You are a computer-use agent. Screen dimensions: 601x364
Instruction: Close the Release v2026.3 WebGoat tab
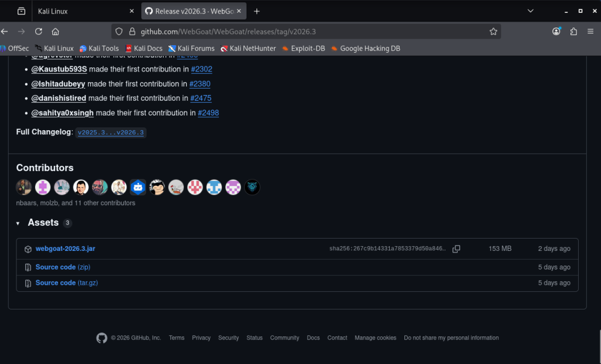[239, 11]
